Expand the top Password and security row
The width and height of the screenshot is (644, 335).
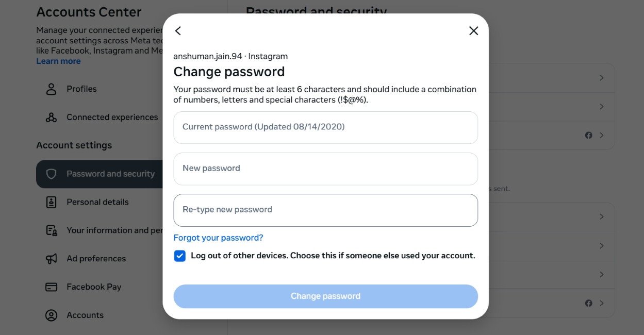[601, 77]
